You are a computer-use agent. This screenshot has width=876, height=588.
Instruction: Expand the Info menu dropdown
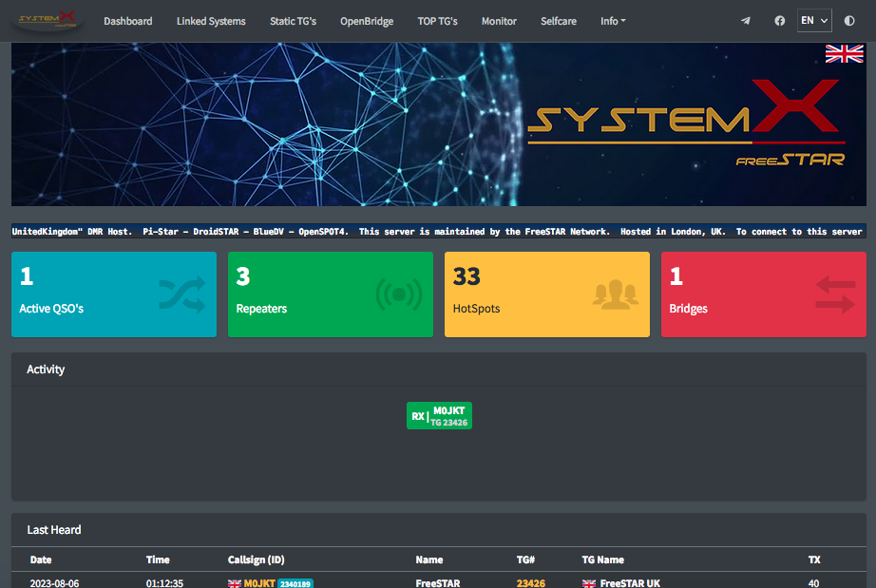tap(613, 21)
